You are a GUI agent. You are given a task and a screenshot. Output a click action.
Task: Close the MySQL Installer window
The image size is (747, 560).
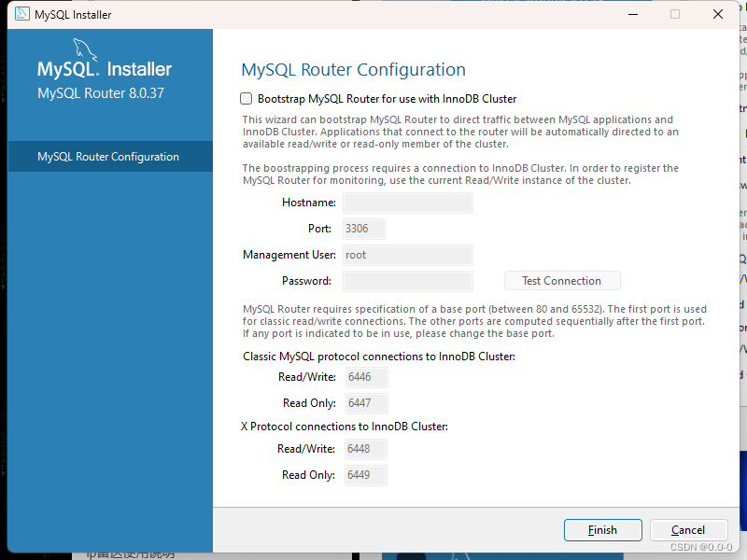pyautogui.click(x=718, y=14)
